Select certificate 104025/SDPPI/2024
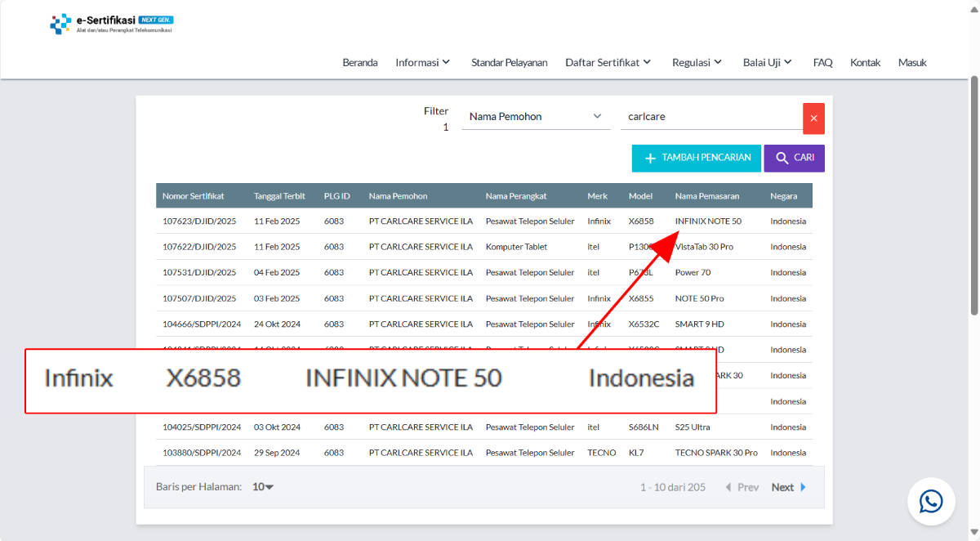Viewport: 980px width, 541px height. [202, 427]
